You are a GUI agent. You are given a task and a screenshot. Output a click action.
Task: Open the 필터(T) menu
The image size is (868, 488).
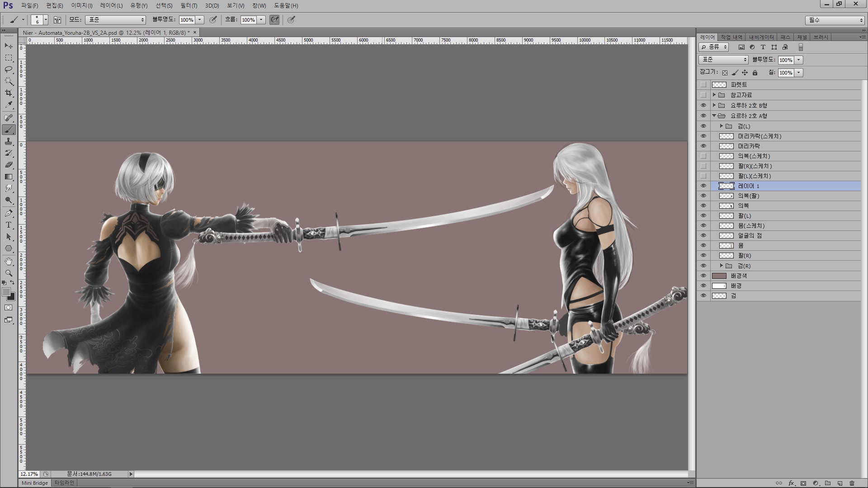pos(189,5)
